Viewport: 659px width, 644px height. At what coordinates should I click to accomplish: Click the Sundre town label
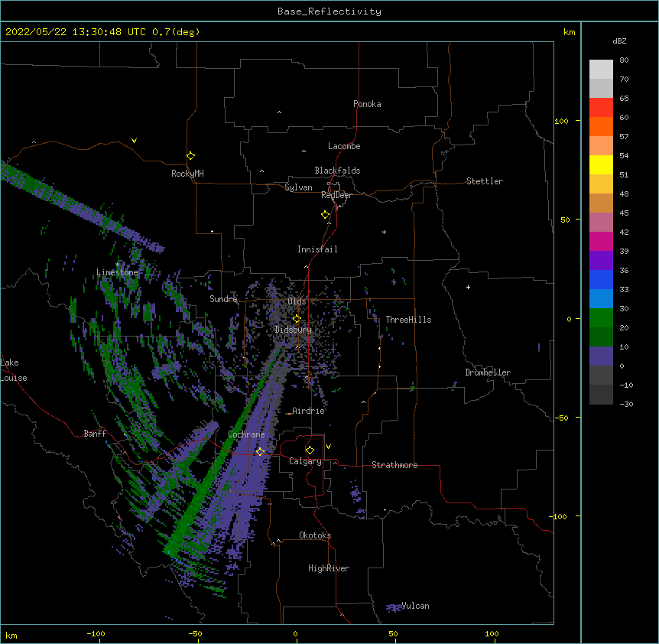click(223, 299)
